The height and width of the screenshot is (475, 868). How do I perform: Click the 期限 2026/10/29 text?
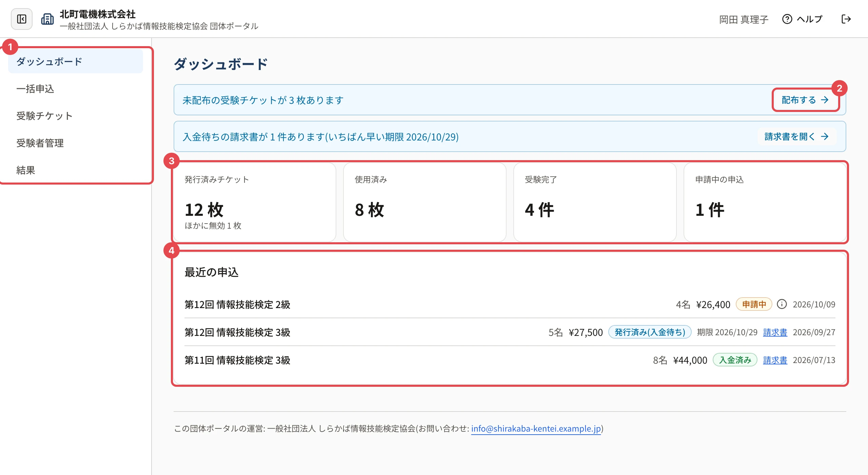tap(727, 332)
